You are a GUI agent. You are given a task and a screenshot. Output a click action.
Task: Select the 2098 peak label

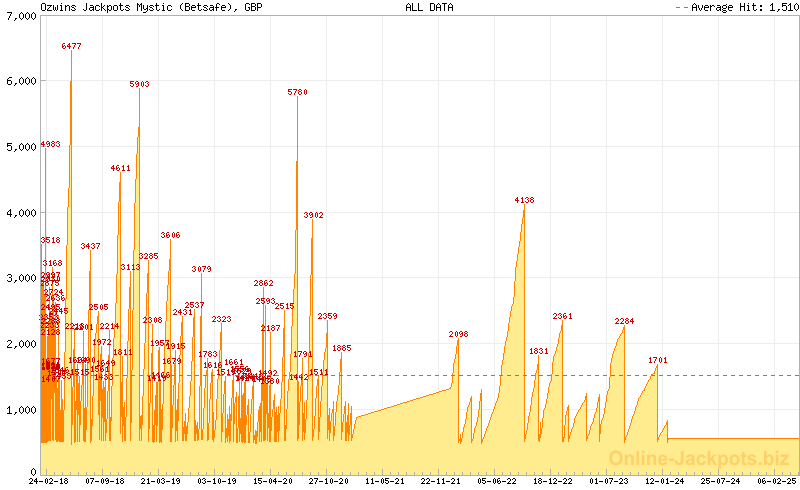click(458, 334)
